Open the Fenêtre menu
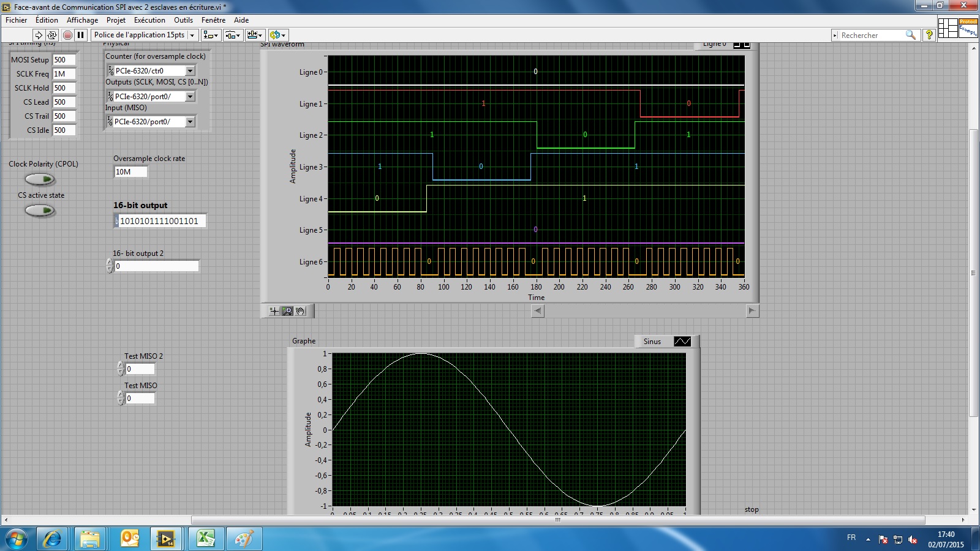 [x=213, y=20]
